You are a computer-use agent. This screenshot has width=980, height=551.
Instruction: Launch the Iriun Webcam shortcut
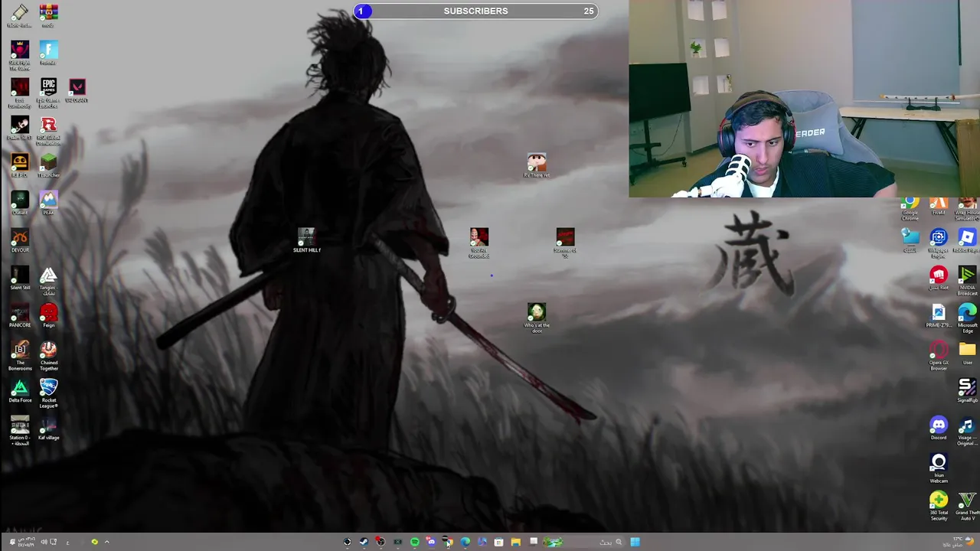click(x=939, y=468)
